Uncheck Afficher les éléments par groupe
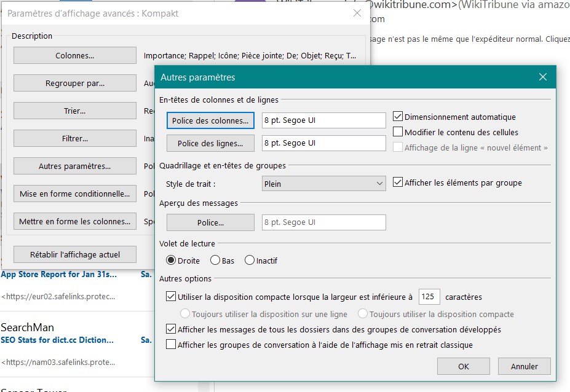Screen dimensions: 570x392 (398, 182)
